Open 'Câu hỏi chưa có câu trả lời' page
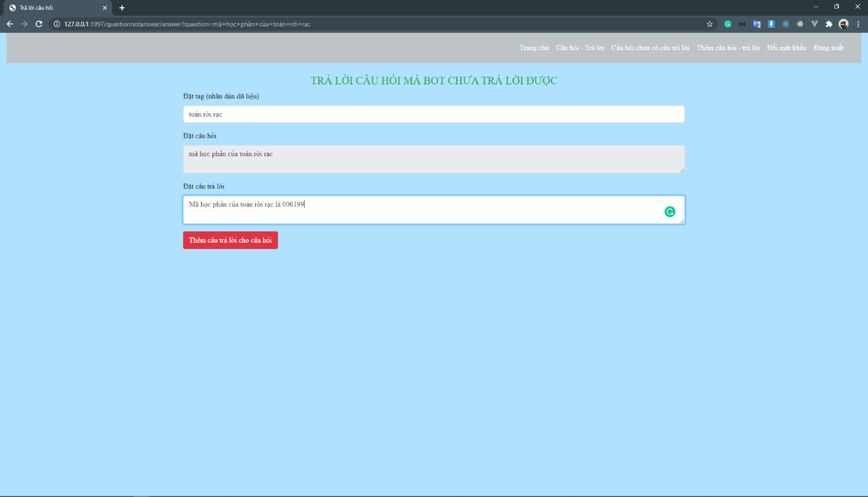The height and width of the screenshot is (497, 868). [650, 47]
